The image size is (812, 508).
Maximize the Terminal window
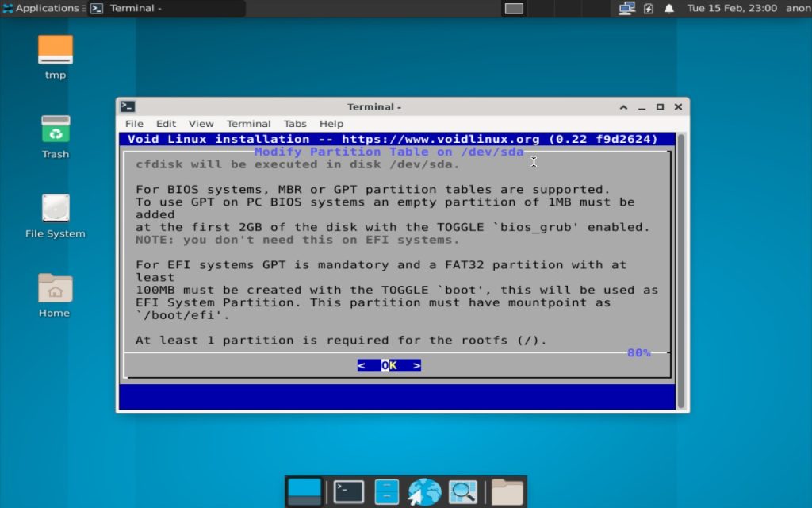click(660, 107)
